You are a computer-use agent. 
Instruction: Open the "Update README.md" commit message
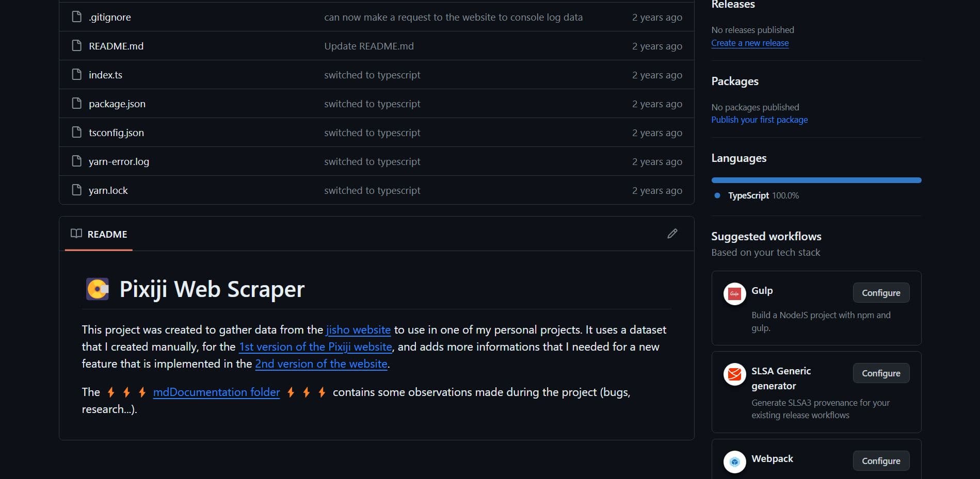click(368, 45)
